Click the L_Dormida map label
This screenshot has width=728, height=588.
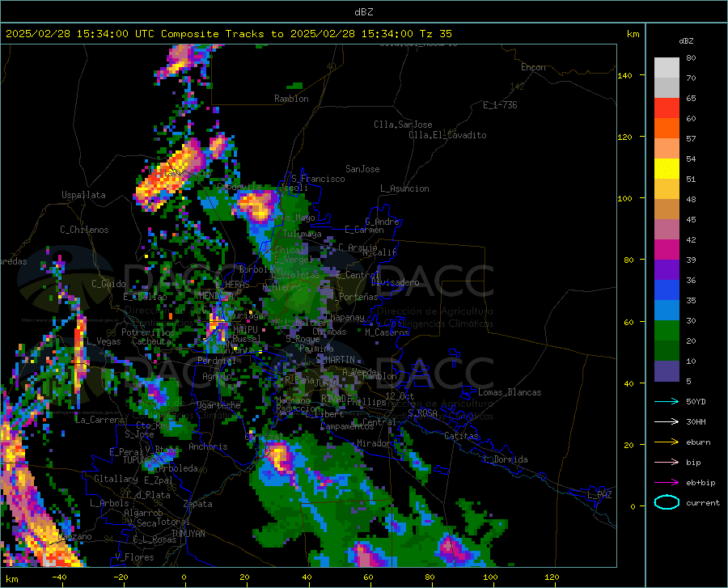click(506, 459)
